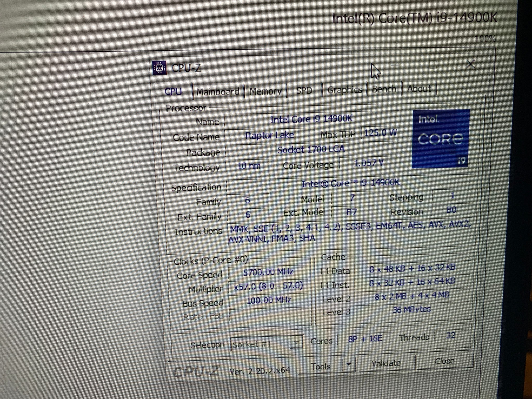Select the CPU tab
This screenshot has width=532, height=399.
pos(173,91)
